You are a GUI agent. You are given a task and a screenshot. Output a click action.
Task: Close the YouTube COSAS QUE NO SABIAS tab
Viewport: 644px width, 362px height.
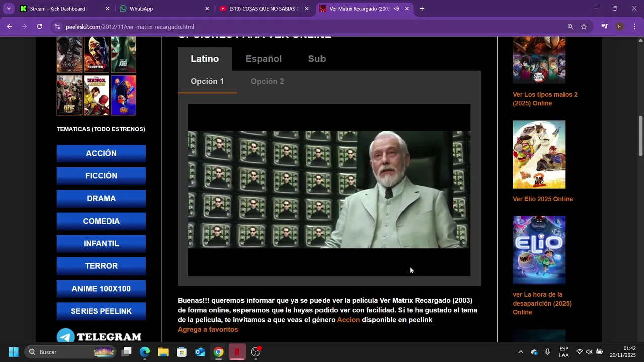pos(307,9)
